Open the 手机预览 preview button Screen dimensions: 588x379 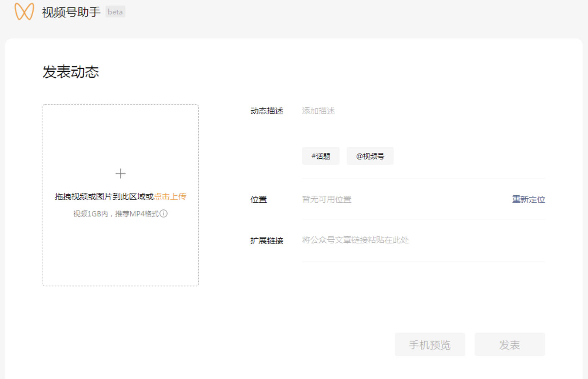click(x=430, y=344)
